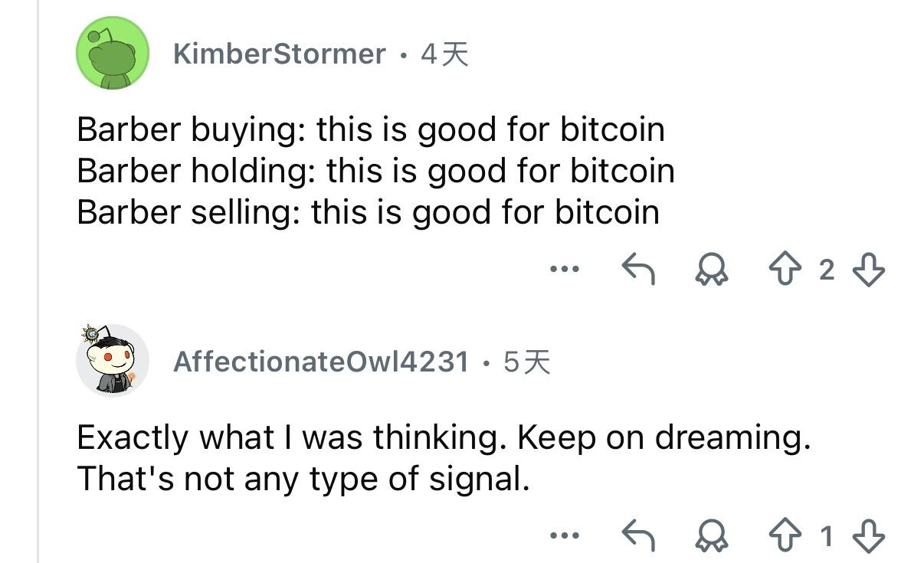This screenshot has width=924, height=563.
Task: Open more options for KimberStormer's comment
Action: click(x=565, y=270)
